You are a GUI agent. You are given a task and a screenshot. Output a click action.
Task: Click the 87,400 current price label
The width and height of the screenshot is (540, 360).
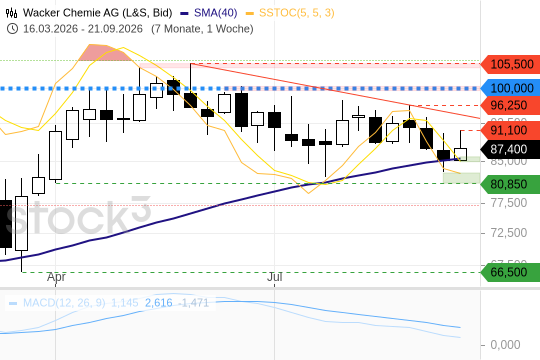click(510, 149)
